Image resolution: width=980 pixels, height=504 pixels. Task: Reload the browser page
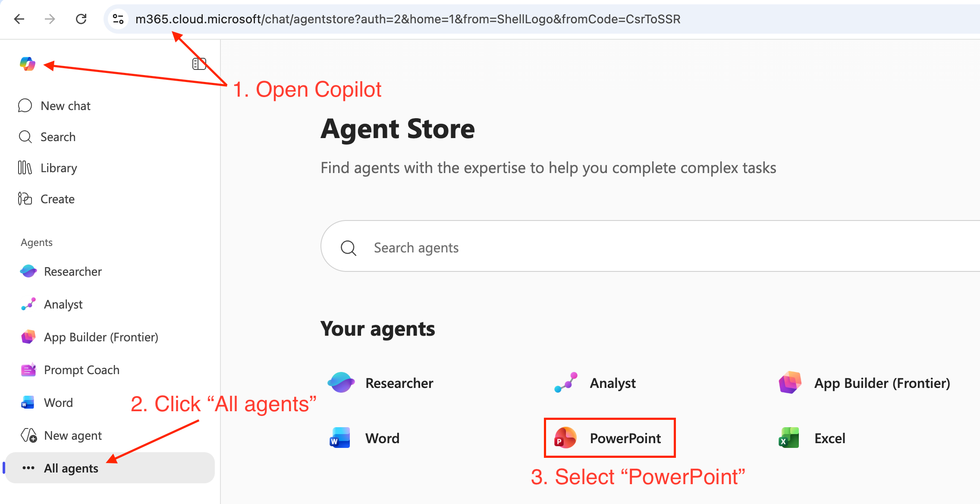click(x=81, y=19)
